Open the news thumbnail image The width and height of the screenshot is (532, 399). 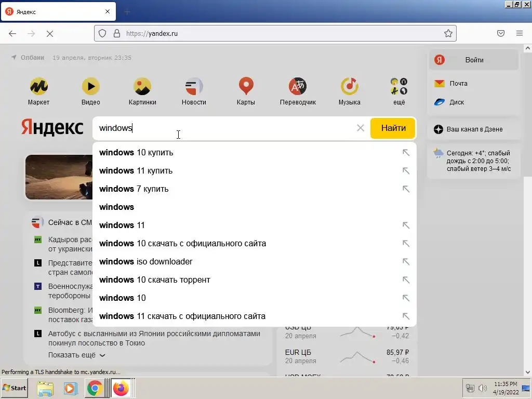tap(59, 177)
